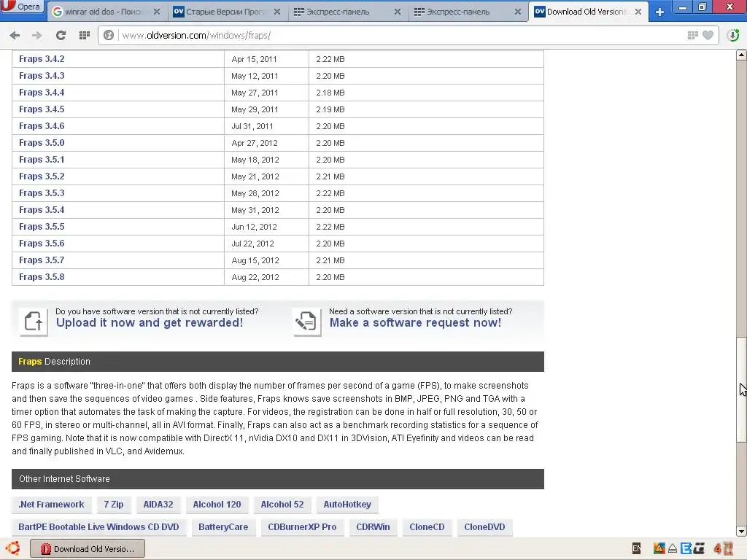Open Fraps 3.5.1 download link
The image size is (747, 560).
point(42,160)
